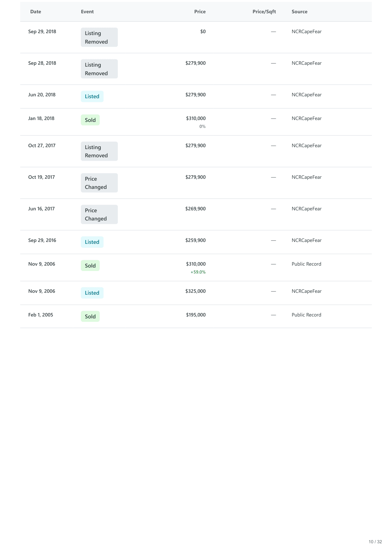This screenshot has width=392, height=554.
Task: Click the +59.0% price change label
Action: 198,272
